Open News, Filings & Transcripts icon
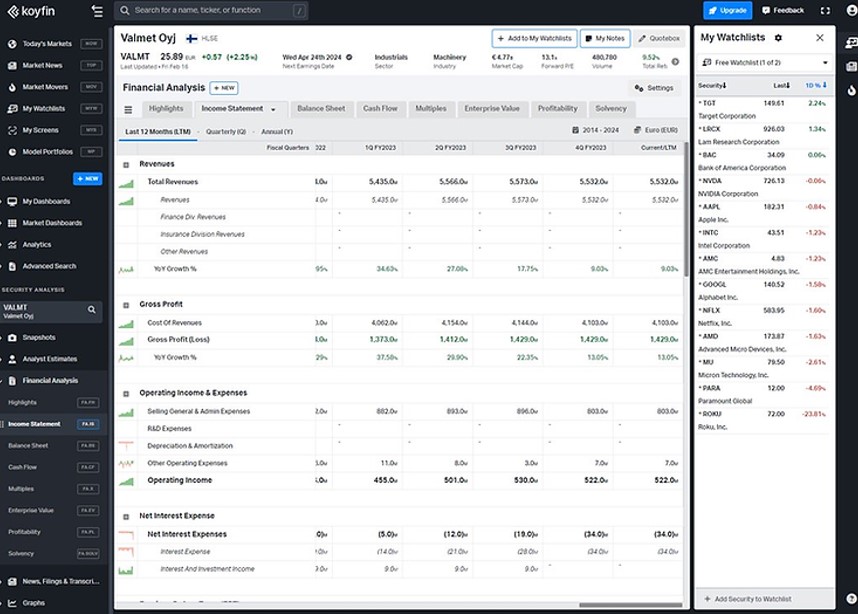Image resolution: width=858 pixels, height=614 pixels. pyautogui.click(x=12, y=582)
